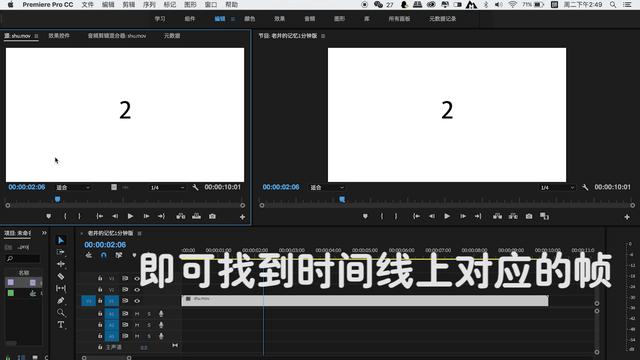640x360 pixels.
Task: Select the Ripple Edit tool
Action: pos(61,264)
